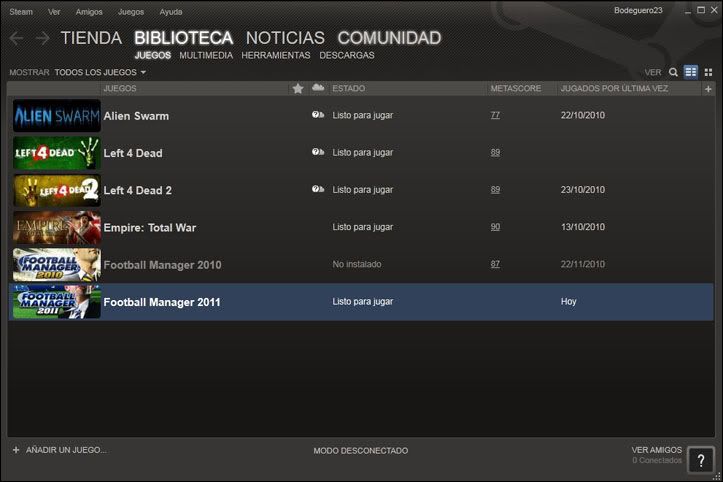Open the Ayuda menu

pos(171,12)
